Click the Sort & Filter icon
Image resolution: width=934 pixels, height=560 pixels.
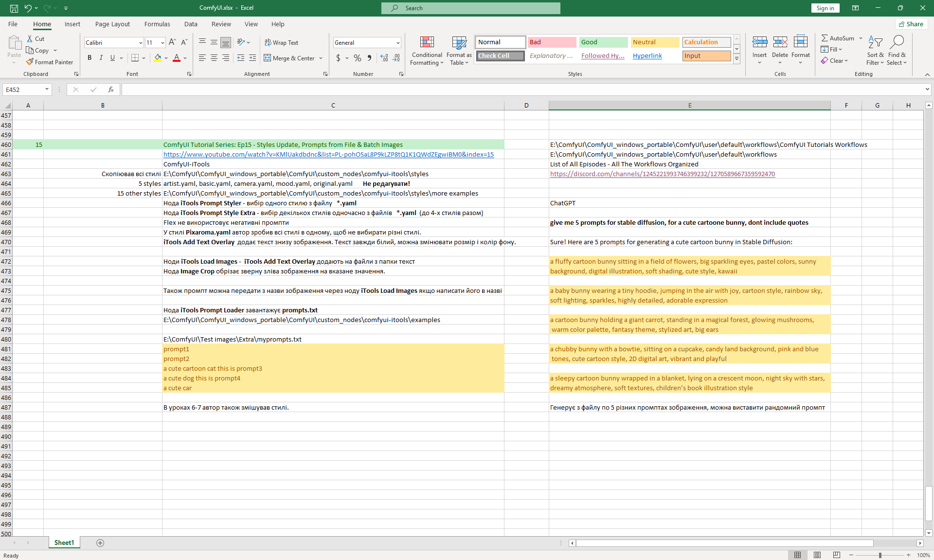click(x=875, y=43)
